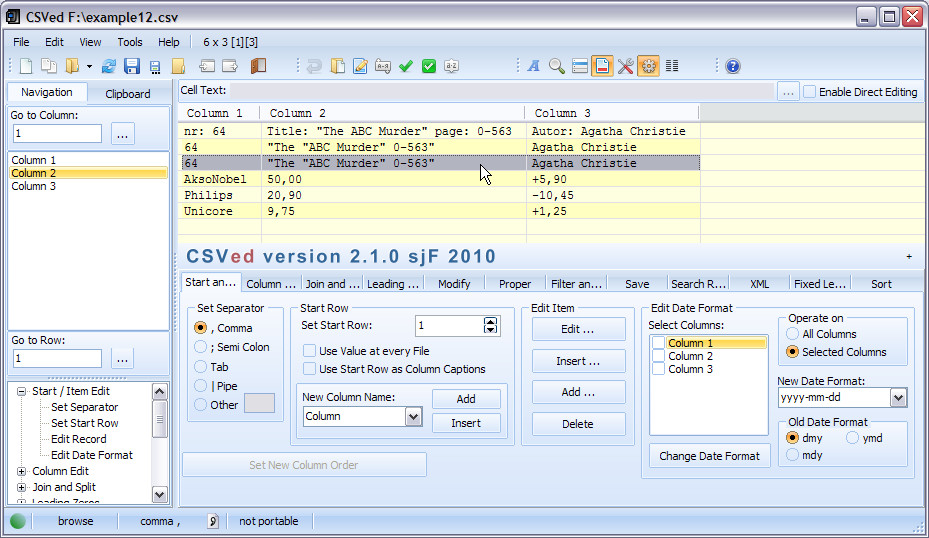Screen dimensions: 929x538
Task: Click the magnifying glass search icon
Action: click(556, 66)
